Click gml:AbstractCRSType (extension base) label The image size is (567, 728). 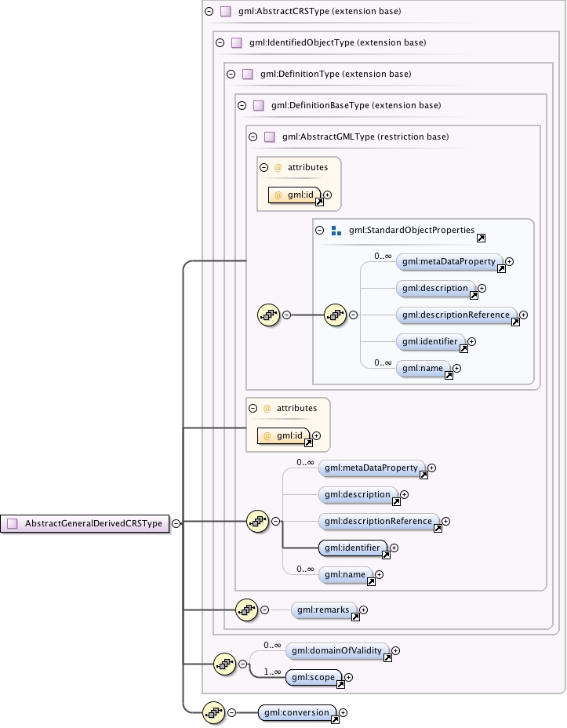click(x=320, y=11)
